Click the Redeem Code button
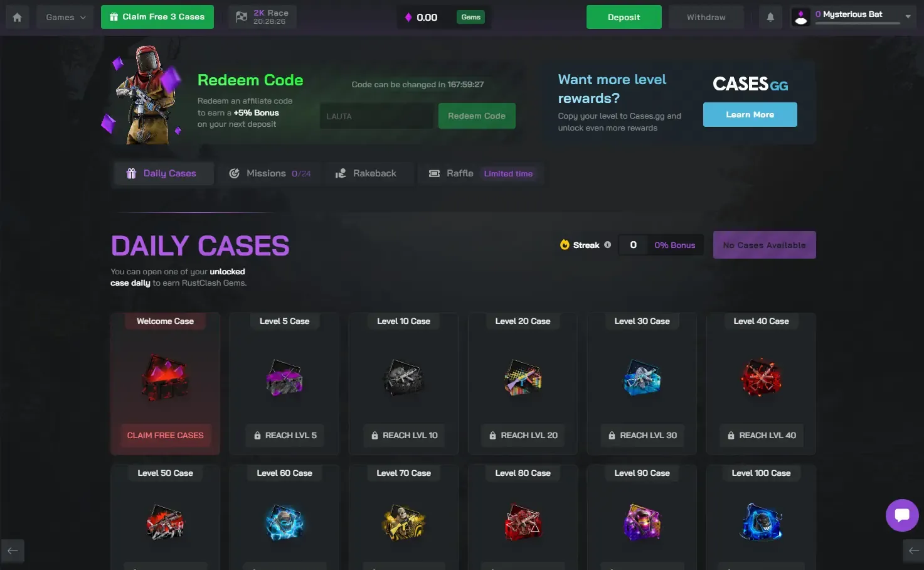 pos(477,116)
